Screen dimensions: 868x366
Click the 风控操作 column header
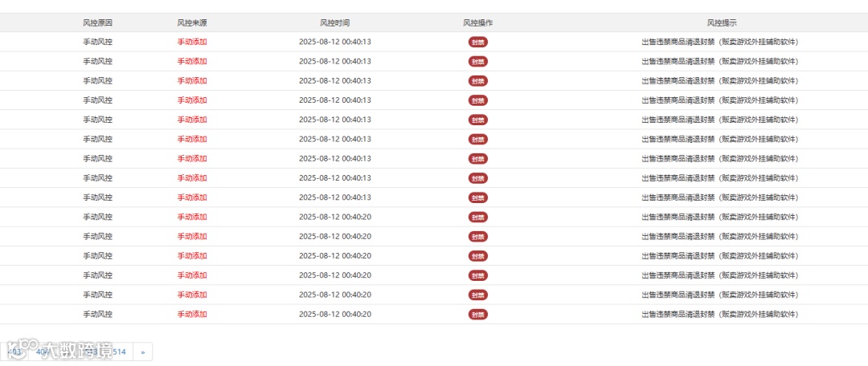pos(477,22)
